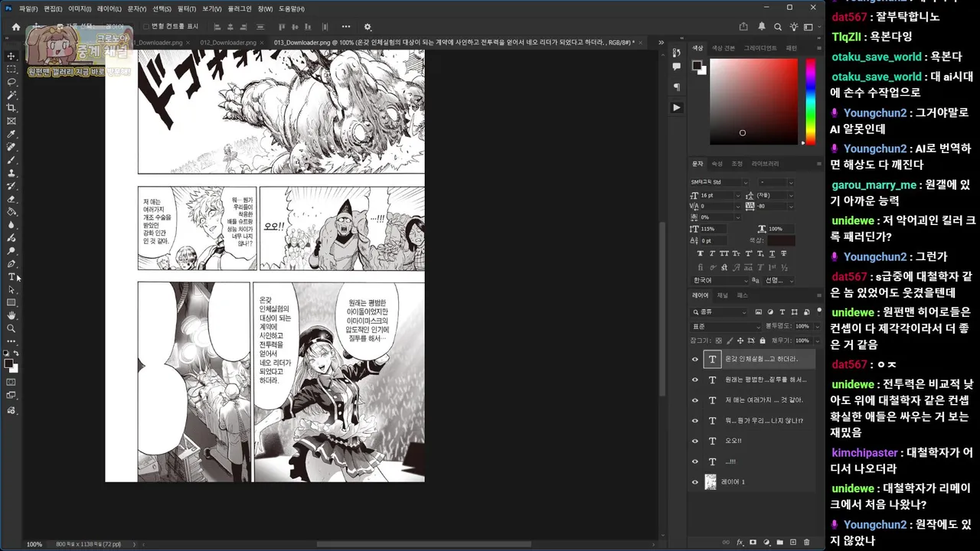The width and height of the screenshot is (980, 551).
Task: Click the Home icon in the options bar
Action: coord(15,27)
